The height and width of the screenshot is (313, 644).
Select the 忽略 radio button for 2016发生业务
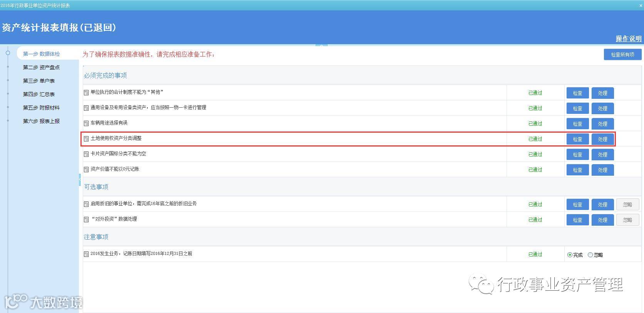pyautogui.click(x=590, y=255)
